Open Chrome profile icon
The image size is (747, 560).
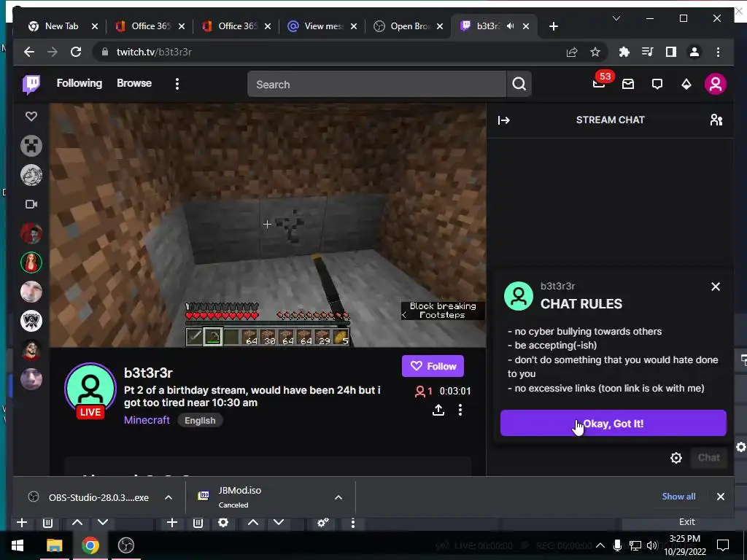tap(694, 52)
